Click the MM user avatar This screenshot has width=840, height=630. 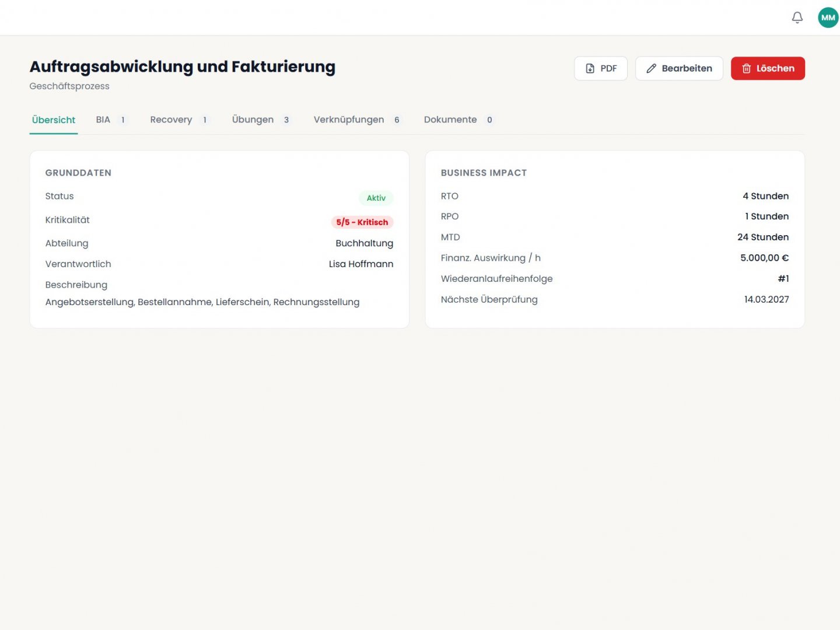[828, 17]
